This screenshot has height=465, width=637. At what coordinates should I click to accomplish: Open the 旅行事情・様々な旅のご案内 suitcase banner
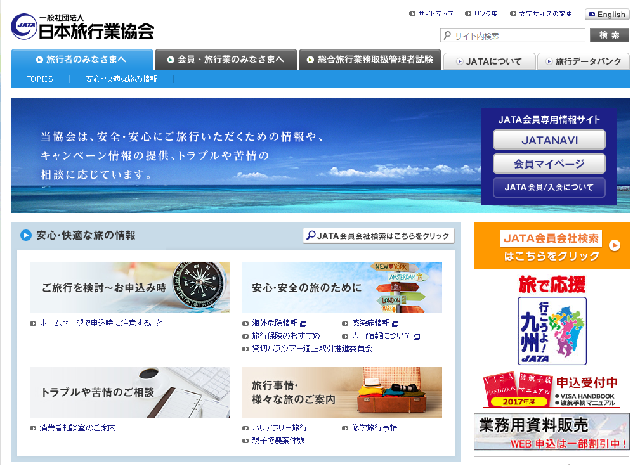pos(342,393)
